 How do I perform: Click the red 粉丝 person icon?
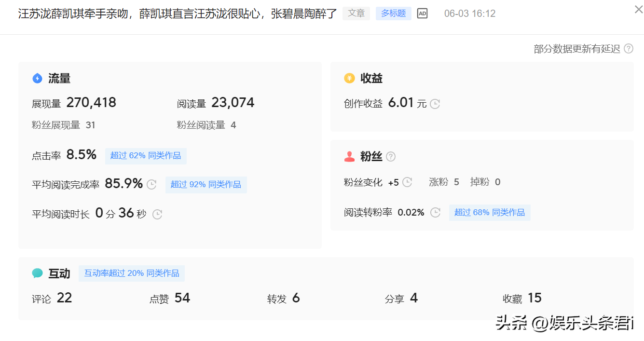click(x=349, y=157)
